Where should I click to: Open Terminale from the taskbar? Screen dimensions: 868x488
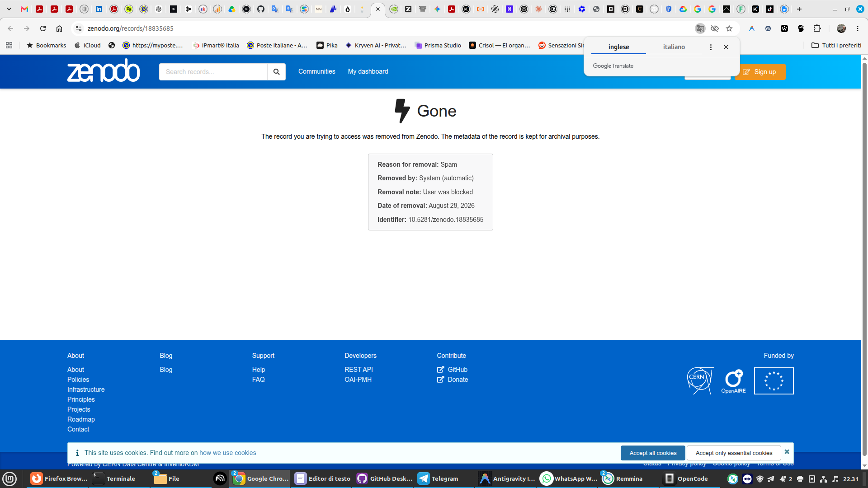point(113,479)
